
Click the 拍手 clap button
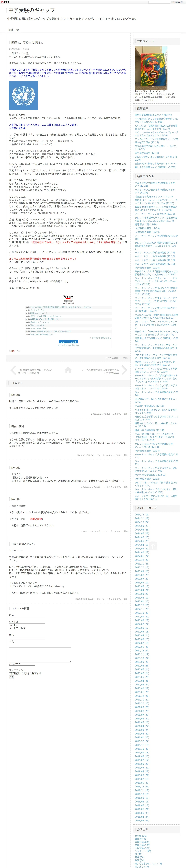(15, 351)
